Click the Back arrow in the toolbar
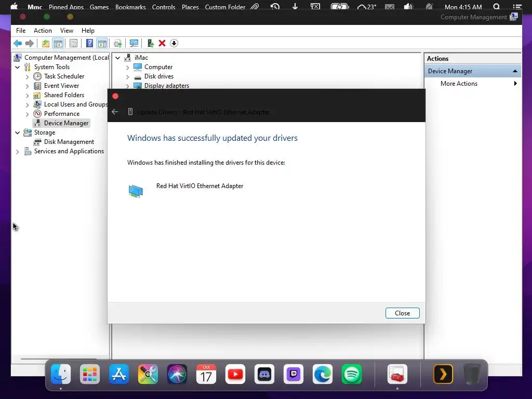532x399 pixels. pos(18,43)
